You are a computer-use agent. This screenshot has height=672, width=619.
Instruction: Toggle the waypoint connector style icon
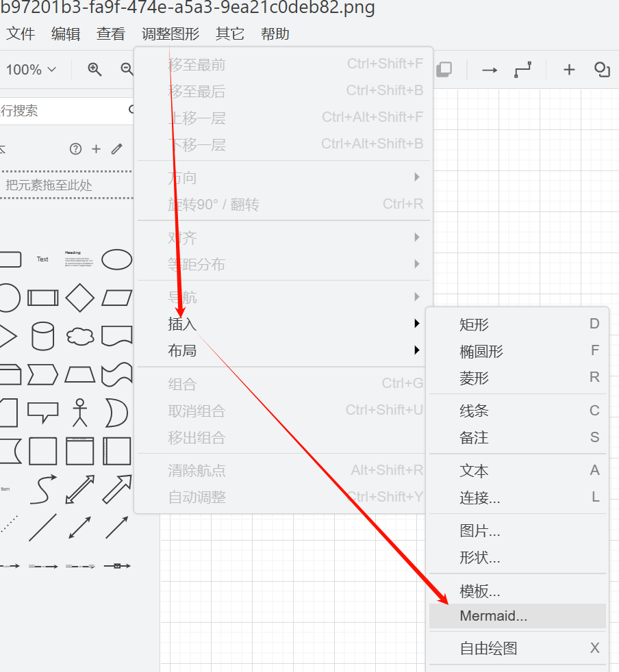522,69
